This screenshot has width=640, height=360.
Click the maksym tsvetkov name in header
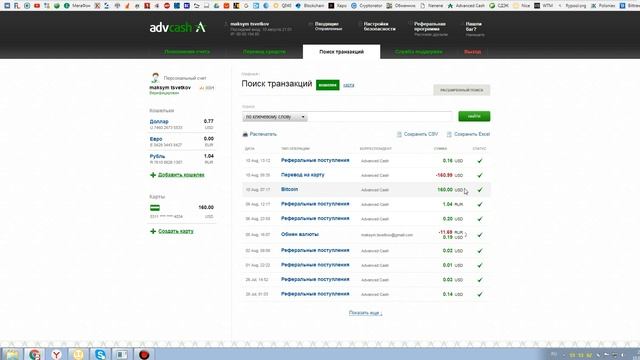249,24
